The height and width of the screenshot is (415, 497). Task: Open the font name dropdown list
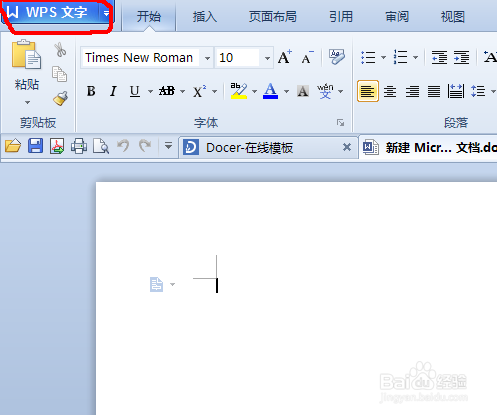tap(207, 58)
